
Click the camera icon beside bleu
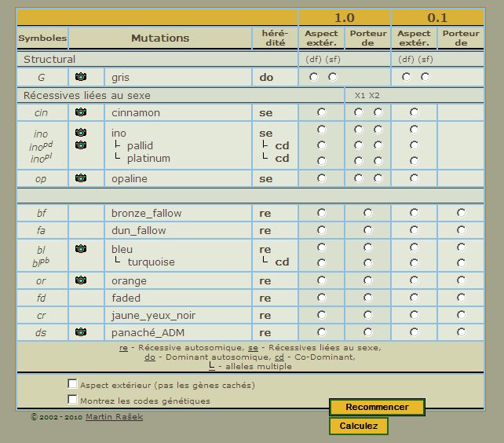point(80,249)
